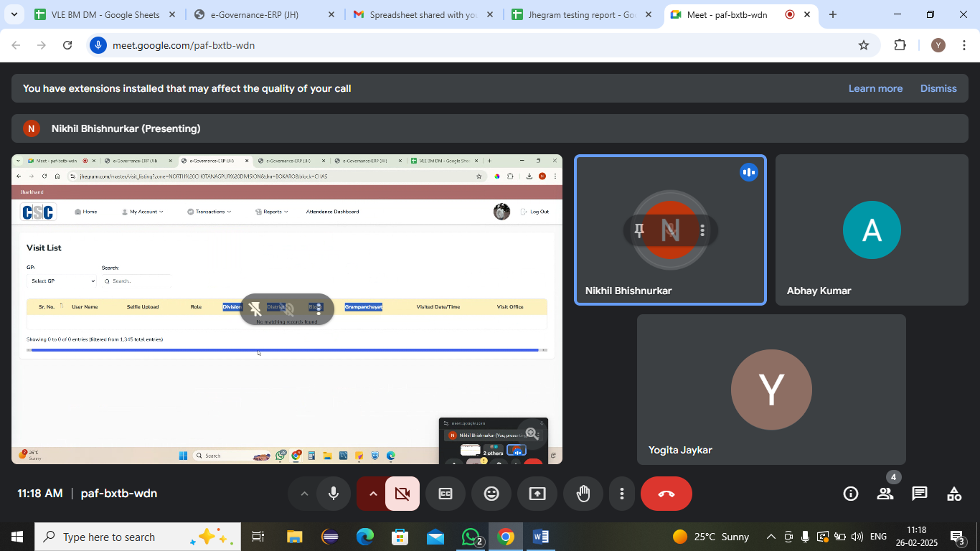The width and height of the screenshot is (980, 551).
Task: Open more options on the presentation tile
Action: 319,309
